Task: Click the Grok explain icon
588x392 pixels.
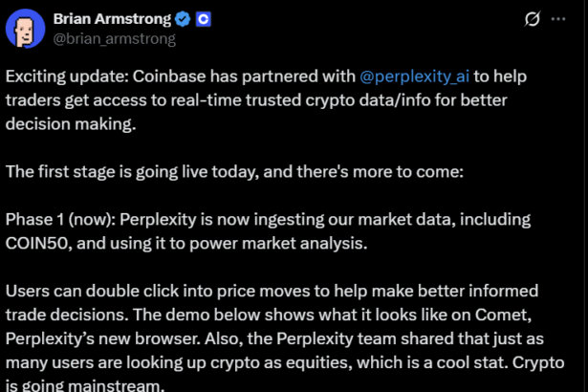Action: pos(533,18)
